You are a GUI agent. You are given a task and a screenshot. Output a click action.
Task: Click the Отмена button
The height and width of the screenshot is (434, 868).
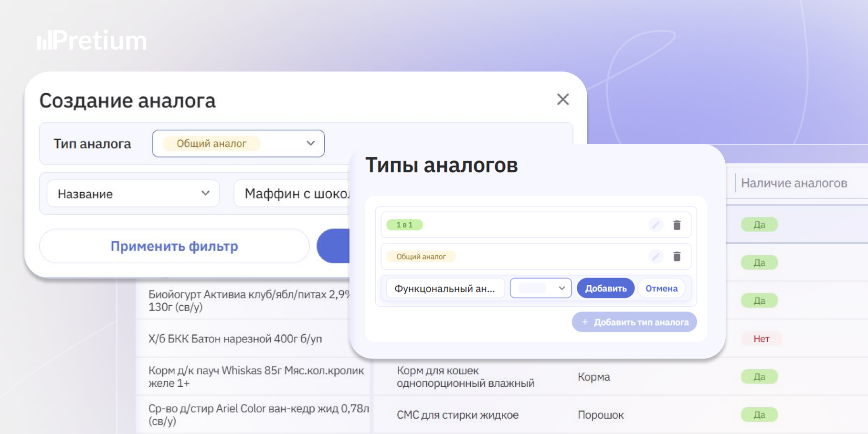pos(661,288)
